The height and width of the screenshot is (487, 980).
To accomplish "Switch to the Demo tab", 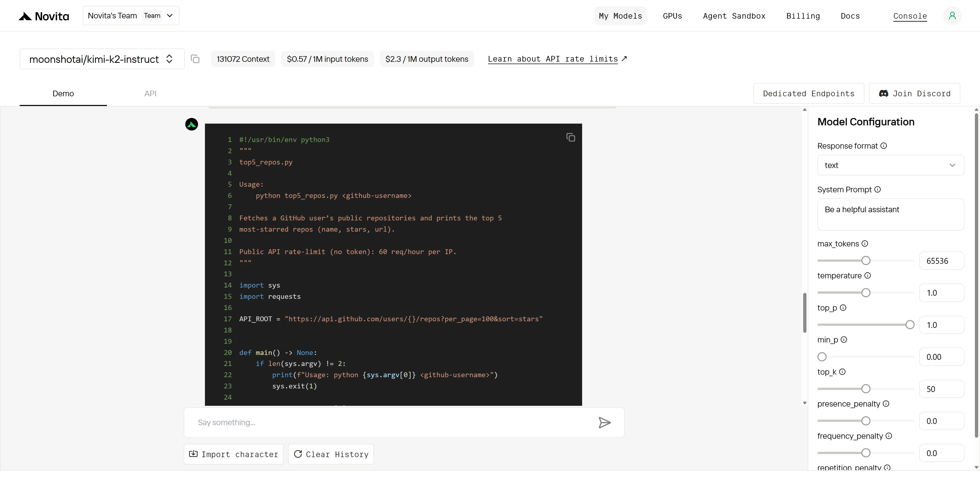I will (x=63, y=94).
